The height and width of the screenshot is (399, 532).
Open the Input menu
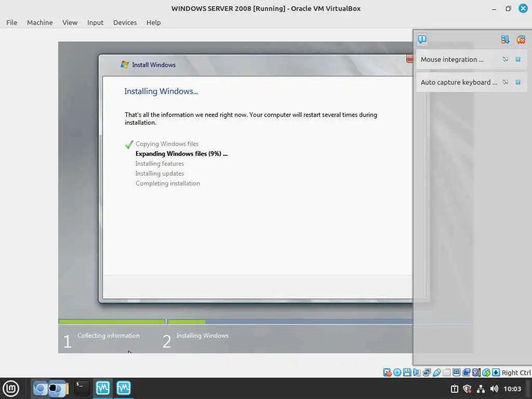point(95,22)
